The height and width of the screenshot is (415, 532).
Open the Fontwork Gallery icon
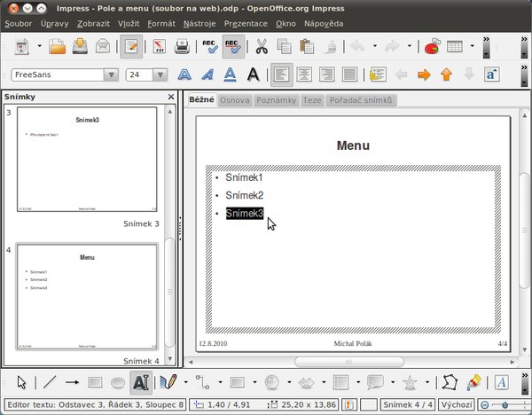502,382
